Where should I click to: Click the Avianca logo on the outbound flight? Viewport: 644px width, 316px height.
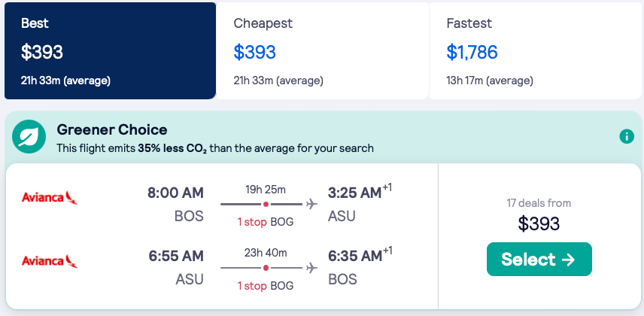coord(50,198)
